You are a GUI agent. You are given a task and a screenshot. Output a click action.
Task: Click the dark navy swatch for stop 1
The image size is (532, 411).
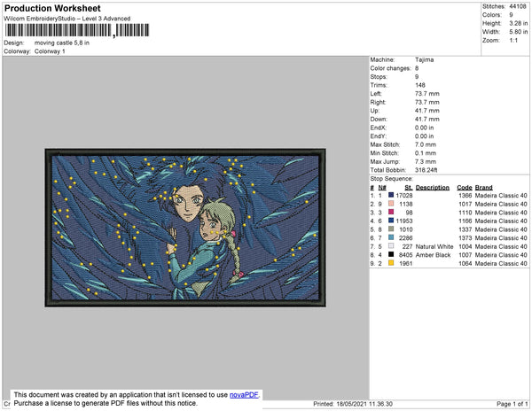click(391, 195)
